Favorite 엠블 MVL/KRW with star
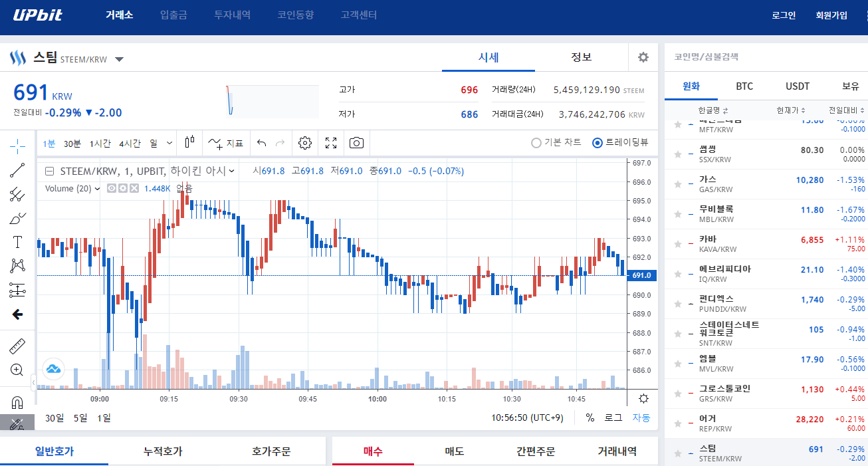 (678, 364)
